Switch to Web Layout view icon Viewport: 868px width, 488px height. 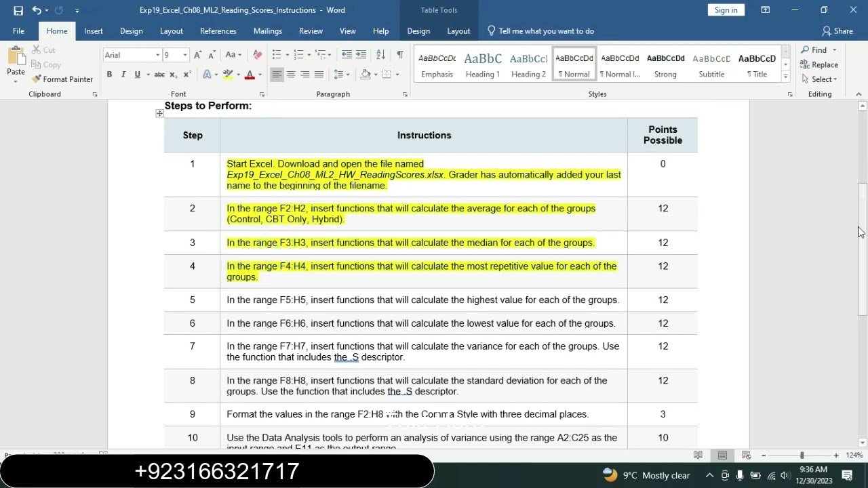pyautogui.click(x=747, y=455)
